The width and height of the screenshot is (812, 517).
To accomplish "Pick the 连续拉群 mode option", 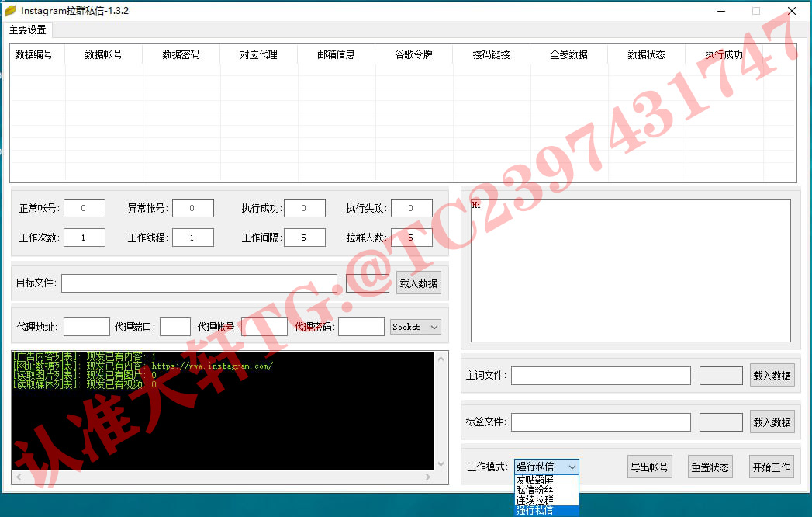I will (535, 500).
